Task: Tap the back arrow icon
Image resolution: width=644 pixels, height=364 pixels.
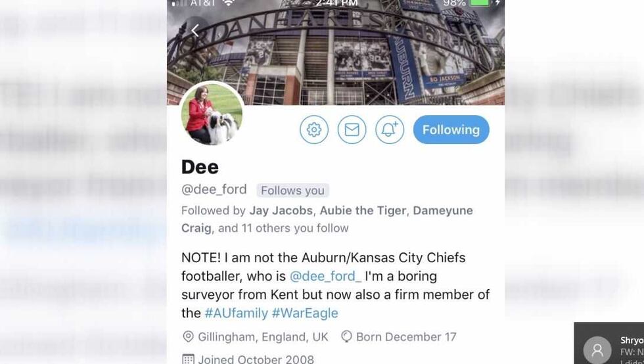Action: coord(195,30)
